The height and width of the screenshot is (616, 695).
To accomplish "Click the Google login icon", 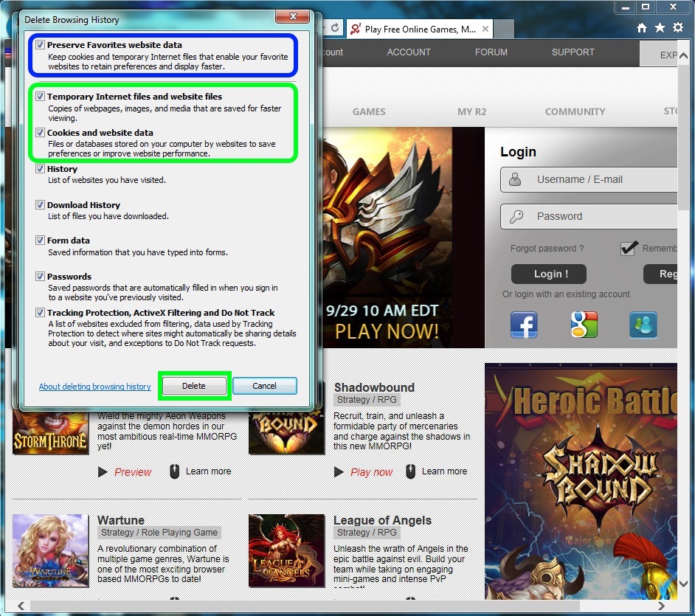I will pyautogui.click(x=584, y=325).
